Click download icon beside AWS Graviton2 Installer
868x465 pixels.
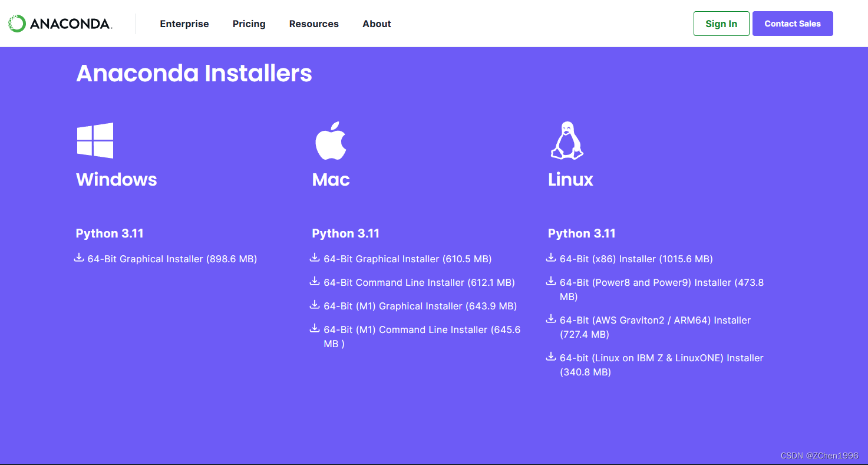click(x=551, y=319)
